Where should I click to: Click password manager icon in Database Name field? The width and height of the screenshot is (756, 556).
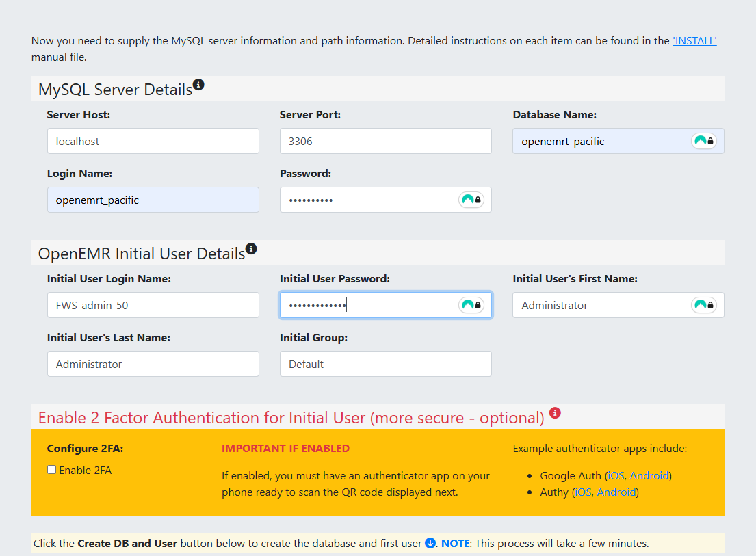tap(704, 141)
